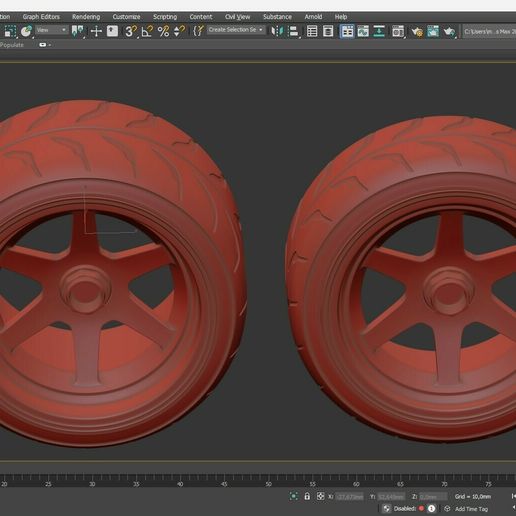Open Edit Named Selection Sets
This screenshot has height=516, width=516.
pos(198,31)
